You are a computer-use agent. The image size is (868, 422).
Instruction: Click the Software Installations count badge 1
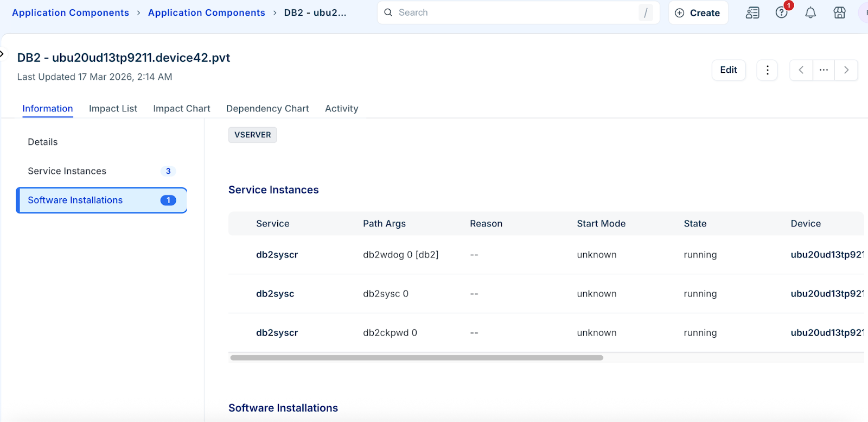point(168,200)
